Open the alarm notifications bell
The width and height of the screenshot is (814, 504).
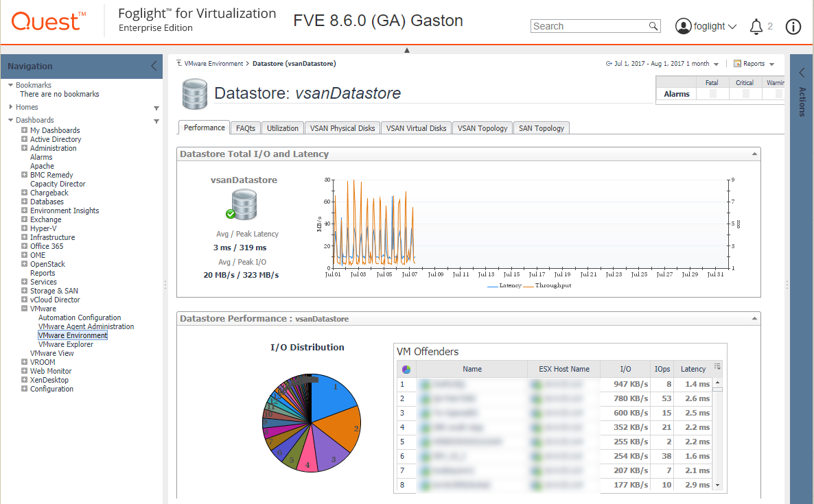click(756, 27)
